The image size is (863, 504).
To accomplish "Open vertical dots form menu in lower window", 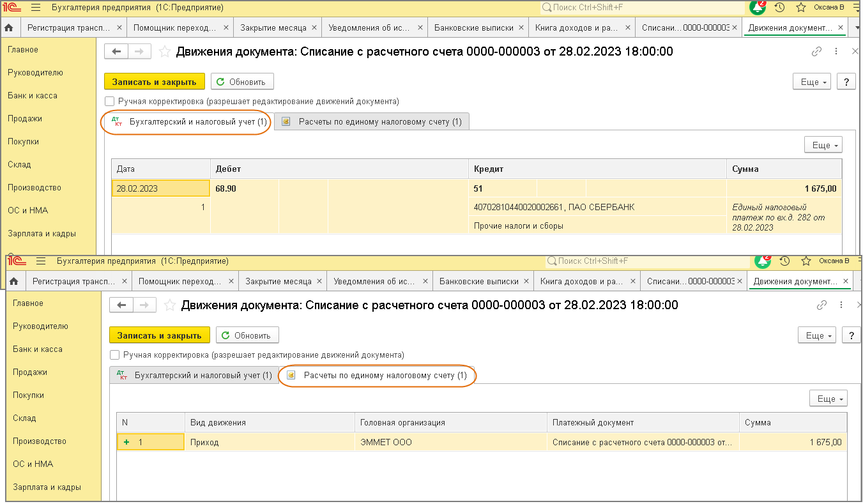I will tap(842, 305).
